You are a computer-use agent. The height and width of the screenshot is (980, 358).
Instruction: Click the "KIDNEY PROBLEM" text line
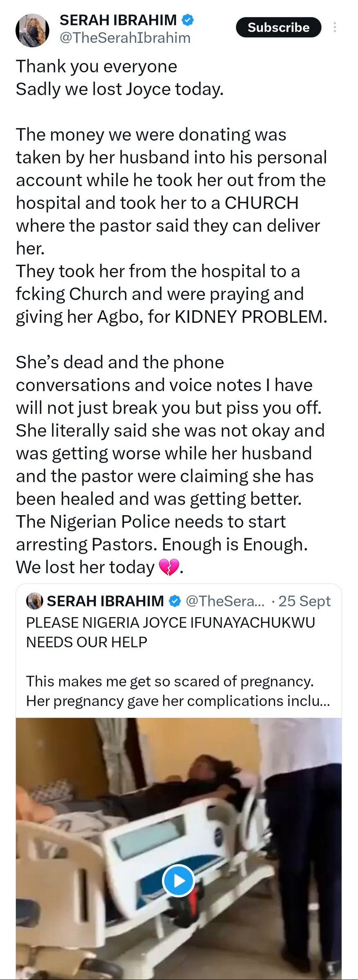pyautogui.click(x=171, y=317)
